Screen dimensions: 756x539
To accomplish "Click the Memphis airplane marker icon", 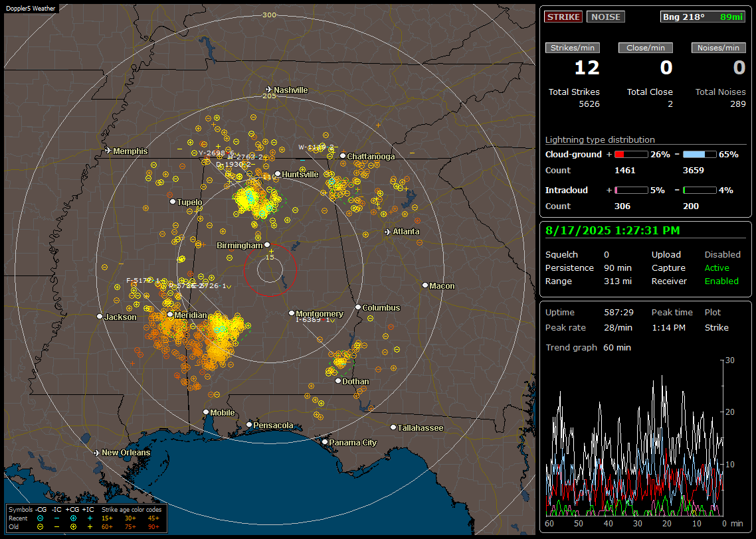I will 108,151.
